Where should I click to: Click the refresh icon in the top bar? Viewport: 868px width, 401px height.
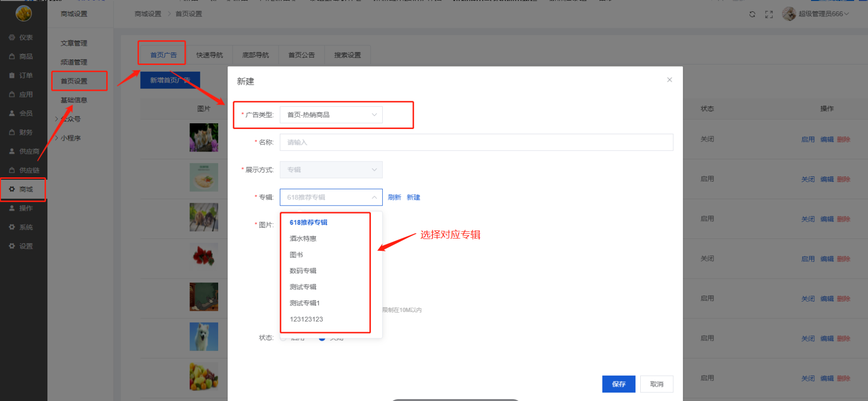(752, 14)
